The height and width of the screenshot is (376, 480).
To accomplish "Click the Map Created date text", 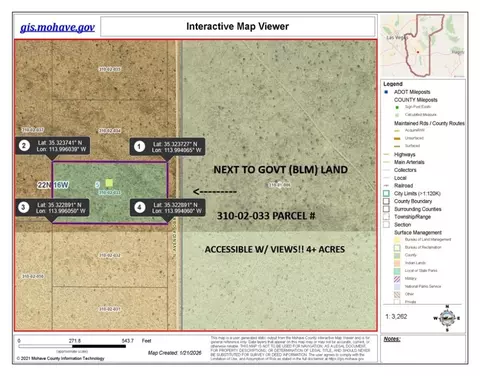I will (175, 353).
